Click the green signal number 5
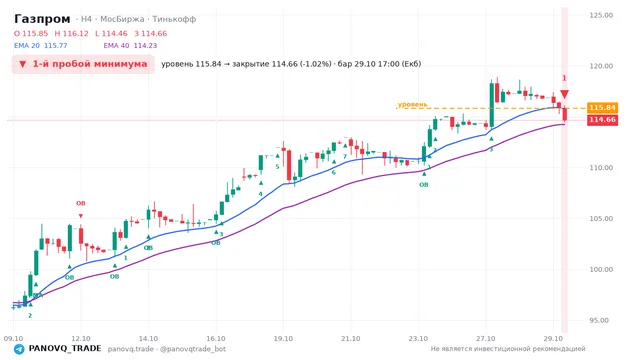This screenshot has height=360, width=640. tap(277, 167)
